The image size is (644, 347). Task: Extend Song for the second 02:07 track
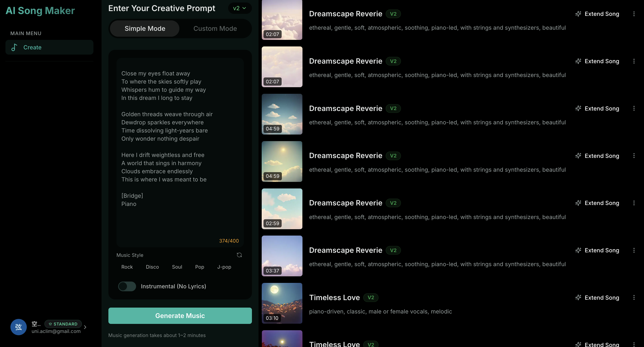click(597, 61)
